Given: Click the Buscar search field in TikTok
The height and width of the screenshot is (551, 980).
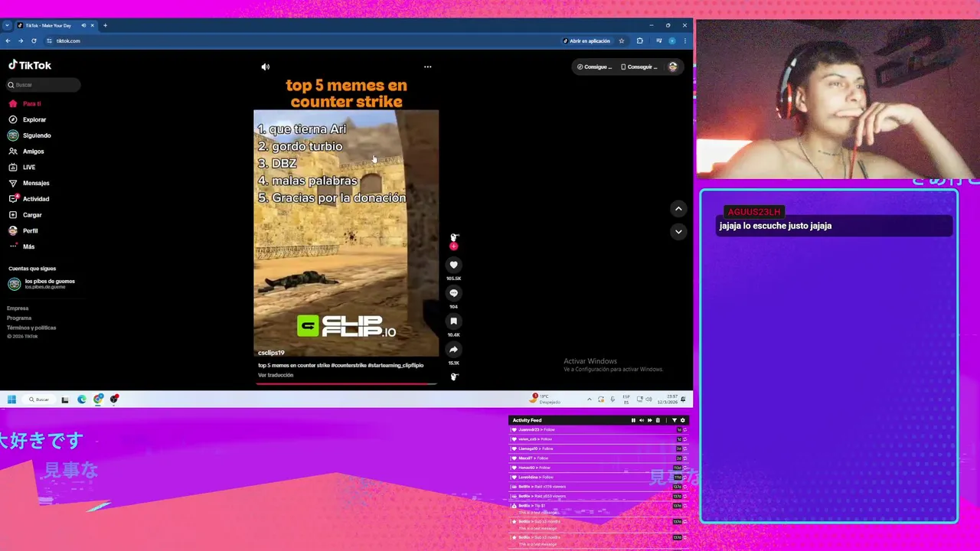Looking at the screenshot, I should [x=44, y=85].
